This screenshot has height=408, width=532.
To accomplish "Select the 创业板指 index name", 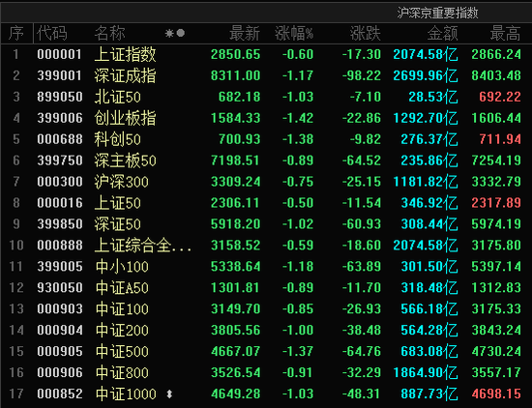I will tap(125, 118).
